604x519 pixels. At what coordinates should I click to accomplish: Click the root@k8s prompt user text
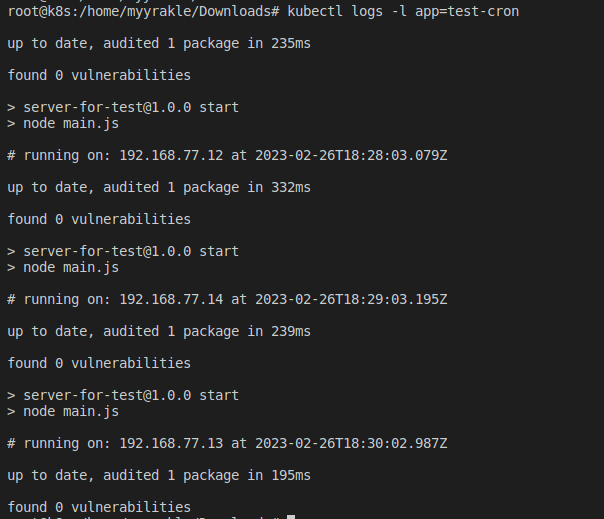35,11
